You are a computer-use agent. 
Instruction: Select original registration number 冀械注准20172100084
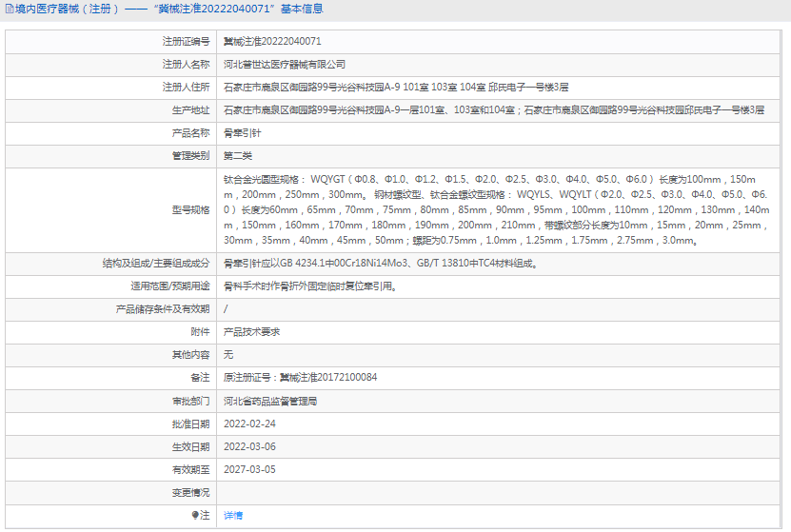(328, 377)
